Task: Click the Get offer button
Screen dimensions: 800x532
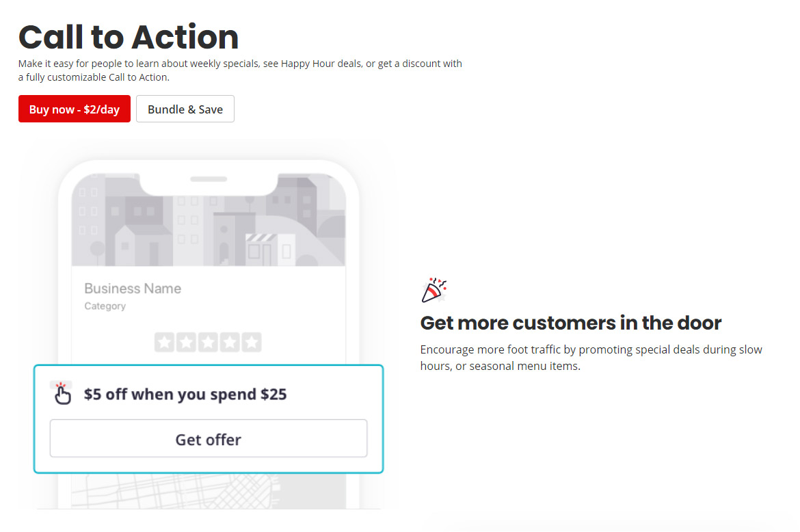Action: (208, 438)
